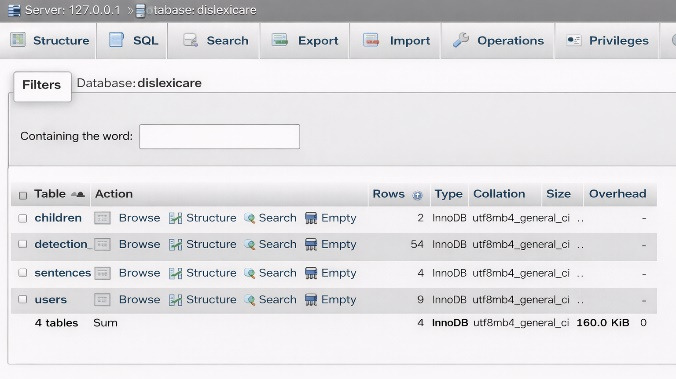Open Structure link for users table
The height and width of the screenshot is (379, 676).
coord(211,300)
